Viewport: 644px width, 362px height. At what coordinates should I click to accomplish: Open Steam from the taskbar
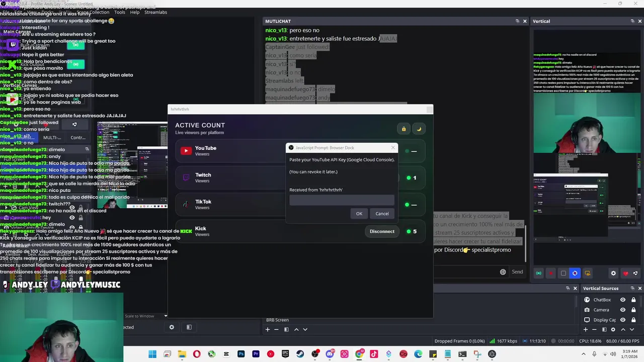[x=300, y=354]
